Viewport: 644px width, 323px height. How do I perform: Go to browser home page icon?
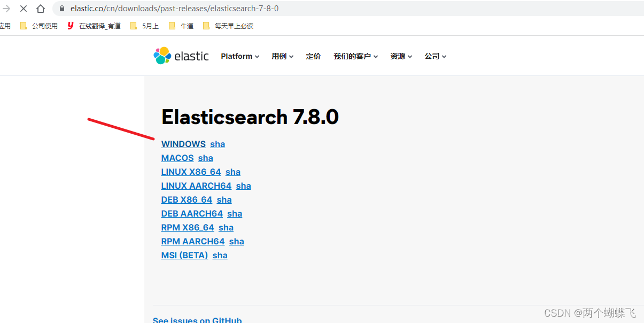coord(41,9)
